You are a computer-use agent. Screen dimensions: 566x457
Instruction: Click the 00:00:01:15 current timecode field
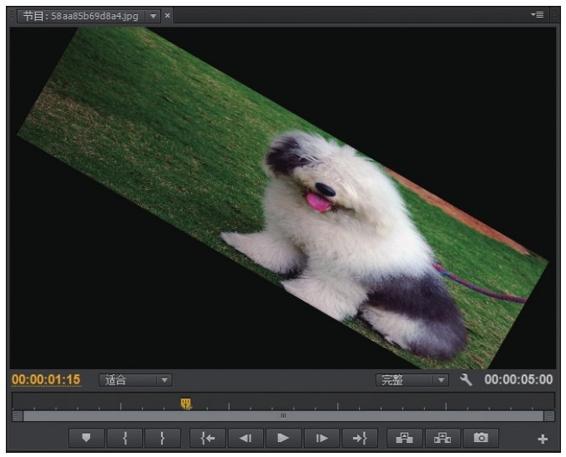46,379
